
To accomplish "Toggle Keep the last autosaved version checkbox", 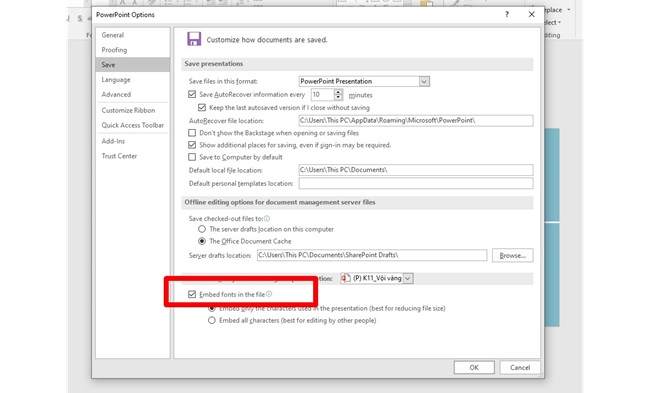I will click(202, 107).
